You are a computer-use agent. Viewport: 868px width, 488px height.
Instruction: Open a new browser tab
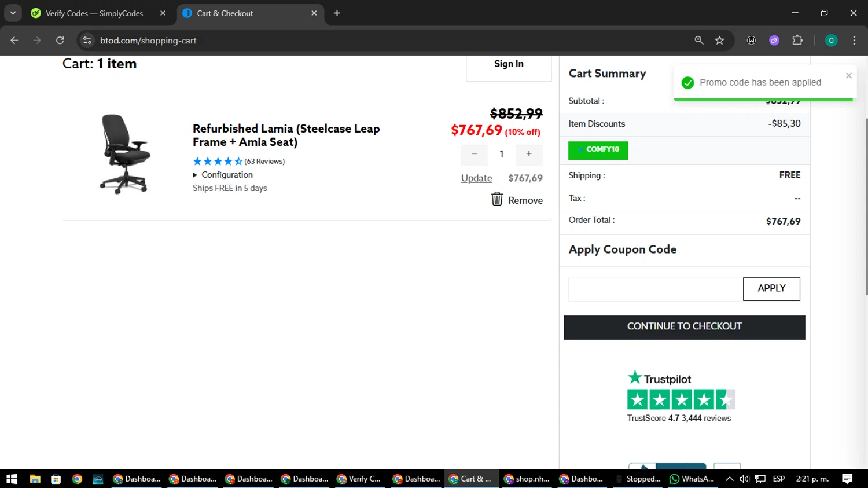[x=337, y=13]
